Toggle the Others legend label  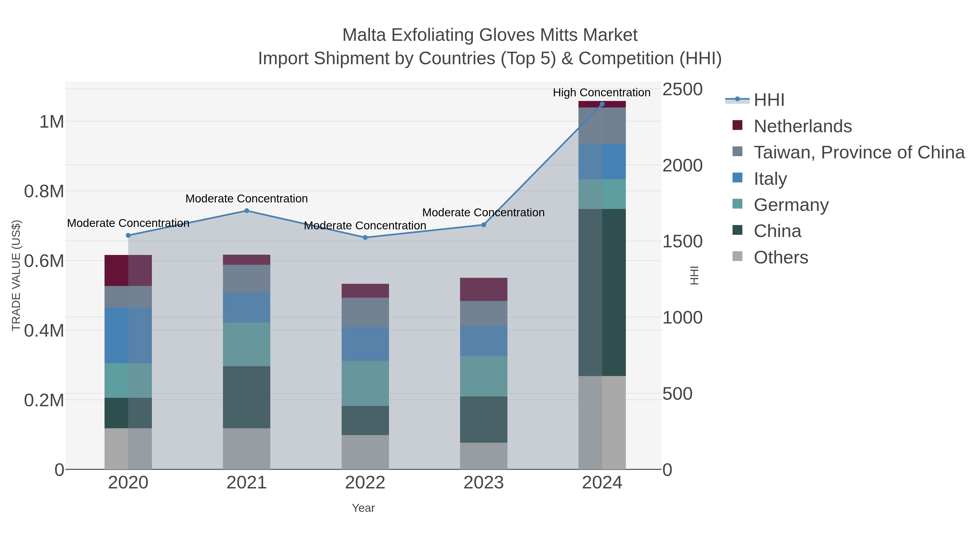(x=781, y=257)
